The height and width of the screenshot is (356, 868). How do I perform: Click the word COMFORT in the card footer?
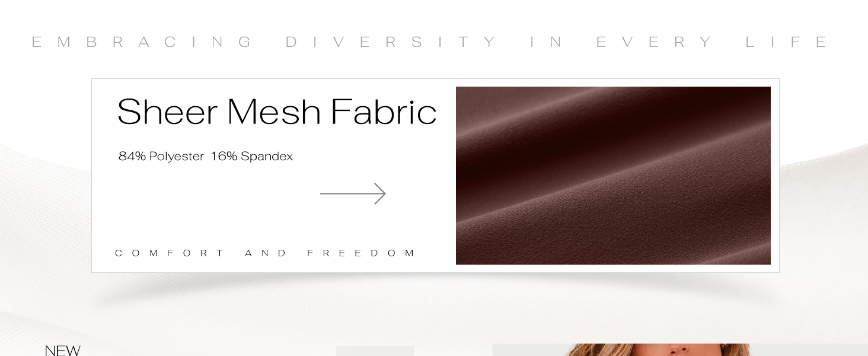pyautogui.click(x=170, y=253)
